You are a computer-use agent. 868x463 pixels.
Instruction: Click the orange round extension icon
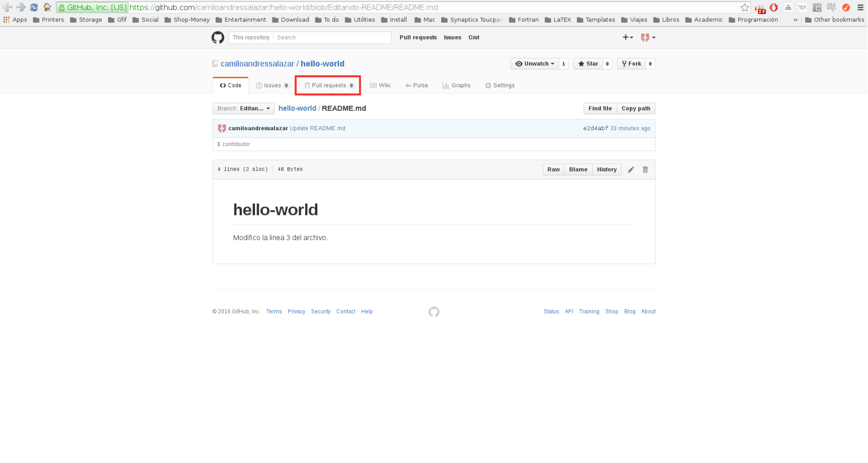(x=846, y=7)
